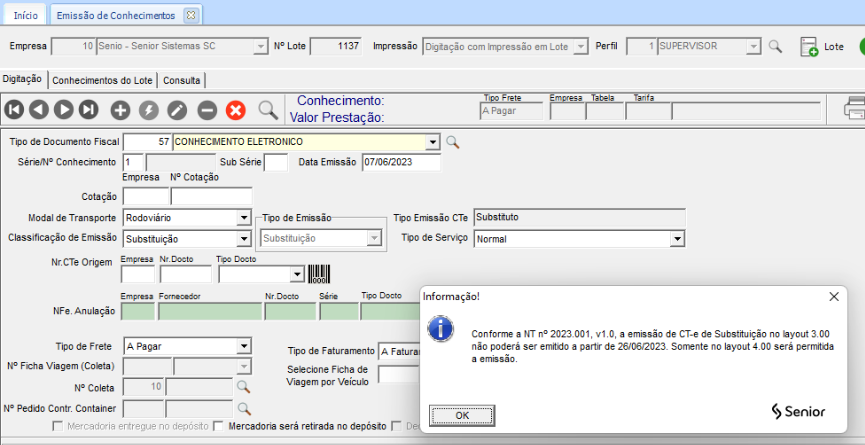
Task: Go to previous record arrow icon
Action: [x=39, y=110]
